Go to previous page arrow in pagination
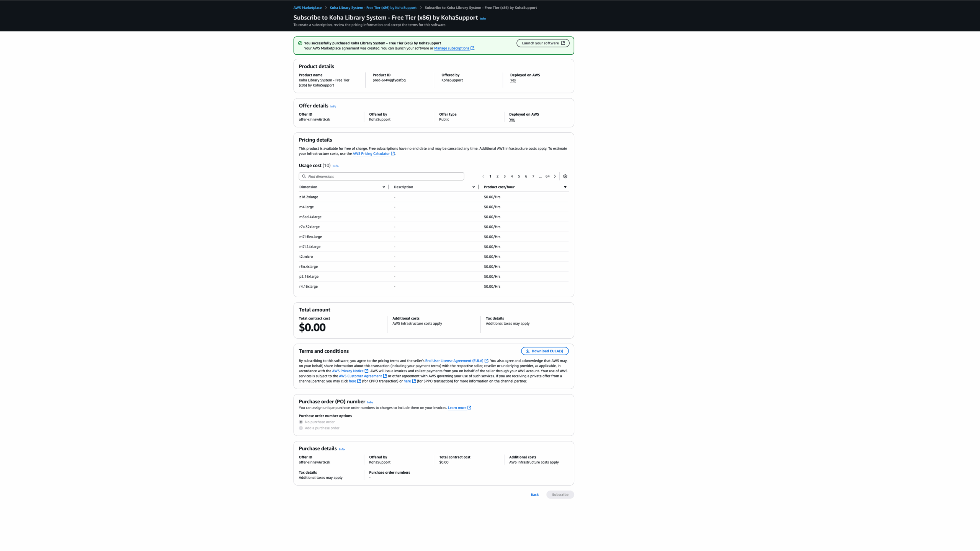Screen dimensions: 980x551 pos(483,176)
